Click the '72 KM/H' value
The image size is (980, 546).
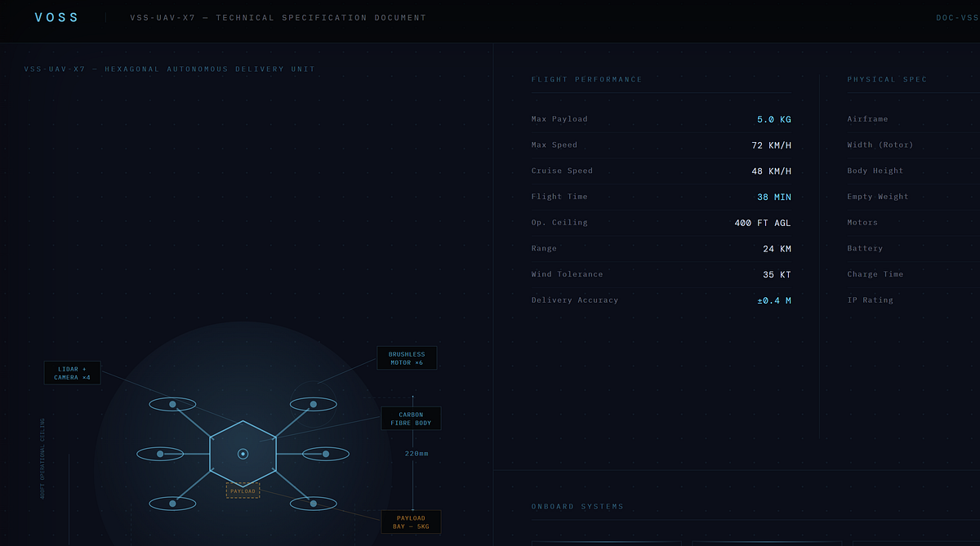tap(772, 145)
